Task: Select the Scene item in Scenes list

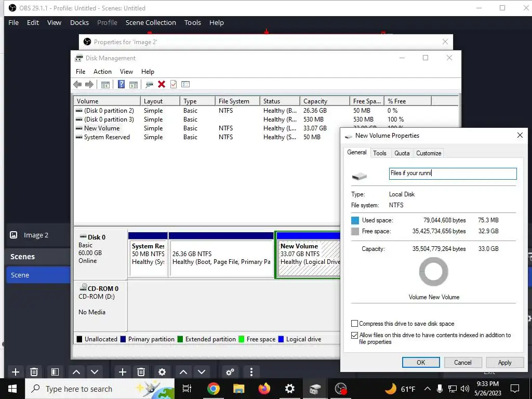Action: [x=38, y=275]
